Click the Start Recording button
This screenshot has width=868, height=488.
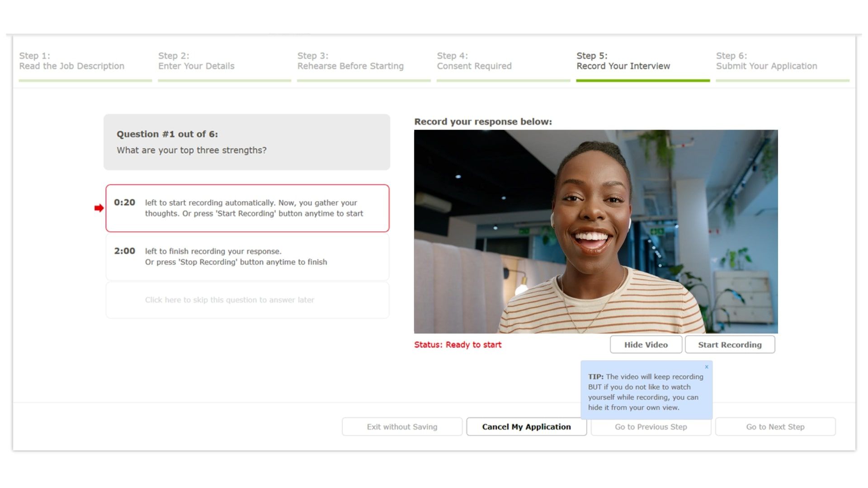tap(730, 344)
